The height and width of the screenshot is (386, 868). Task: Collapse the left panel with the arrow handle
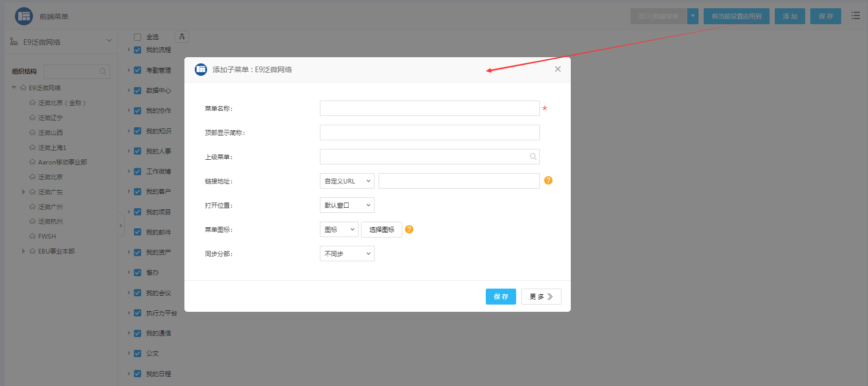coord(121,225)
